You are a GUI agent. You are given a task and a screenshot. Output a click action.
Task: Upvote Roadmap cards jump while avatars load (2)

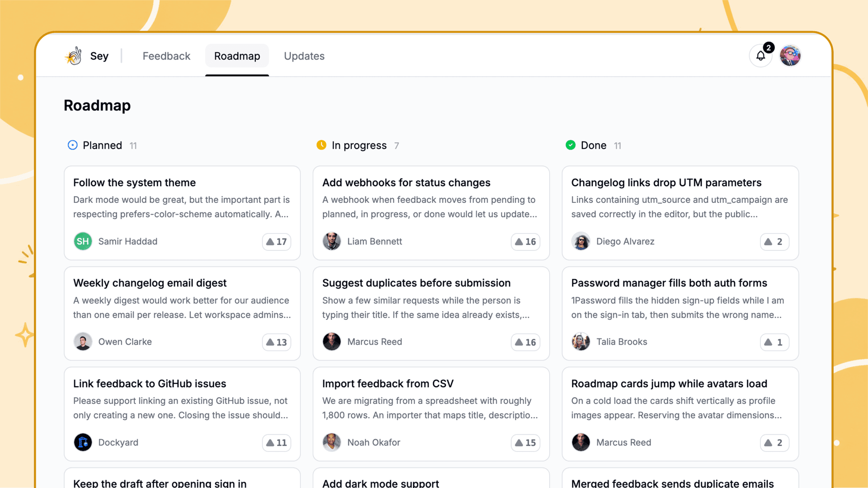(x=774, y=443)
